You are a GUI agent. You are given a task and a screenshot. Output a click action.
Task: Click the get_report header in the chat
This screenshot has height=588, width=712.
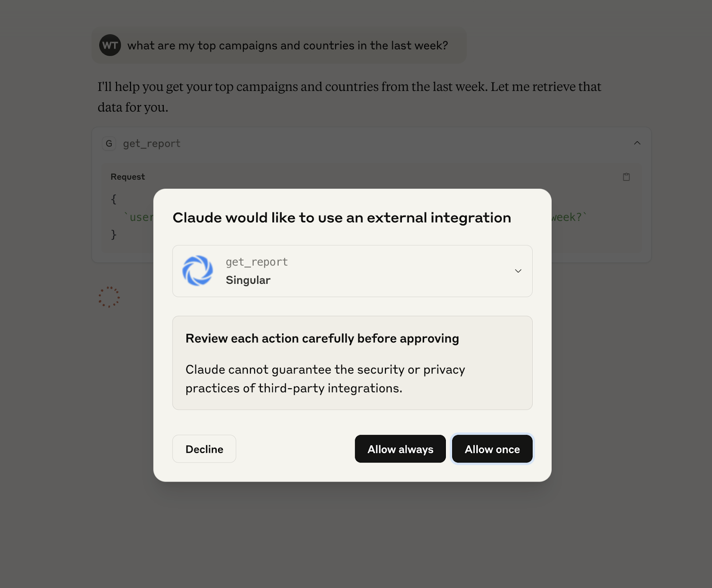[x=152, y=144]
